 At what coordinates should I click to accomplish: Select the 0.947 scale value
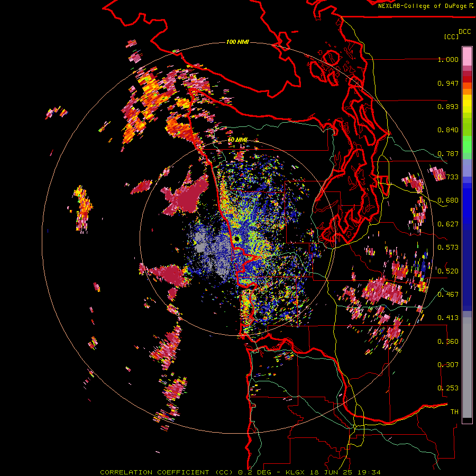click(x=448, y=83)
